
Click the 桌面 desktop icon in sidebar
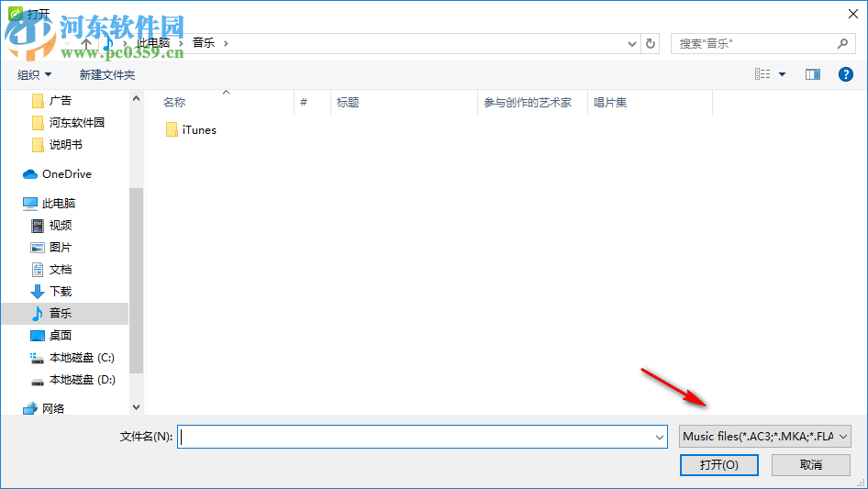[37, 336]
